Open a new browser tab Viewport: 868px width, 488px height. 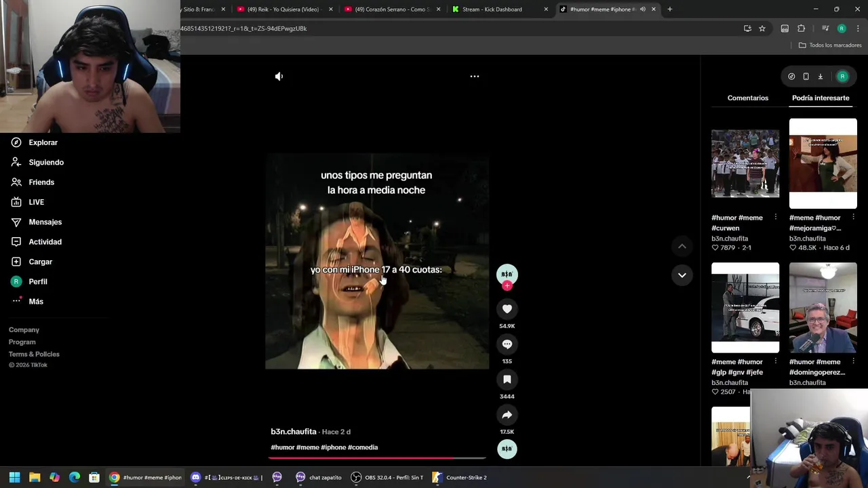click(670, 9)
